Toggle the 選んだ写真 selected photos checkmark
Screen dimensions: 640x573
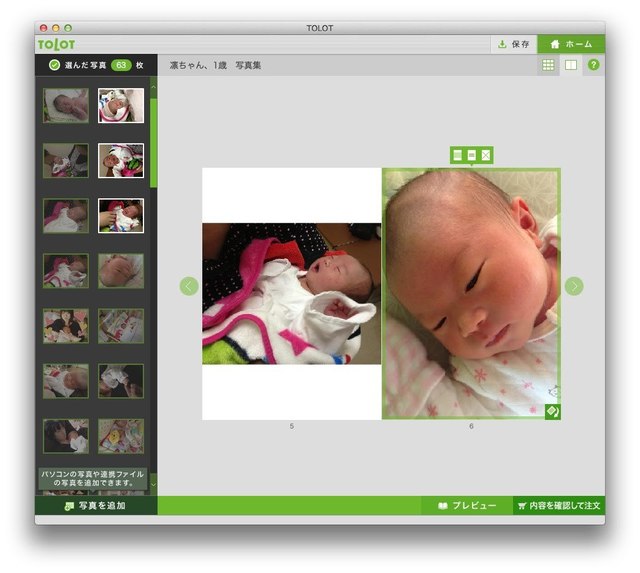click(x=55, y=65)
